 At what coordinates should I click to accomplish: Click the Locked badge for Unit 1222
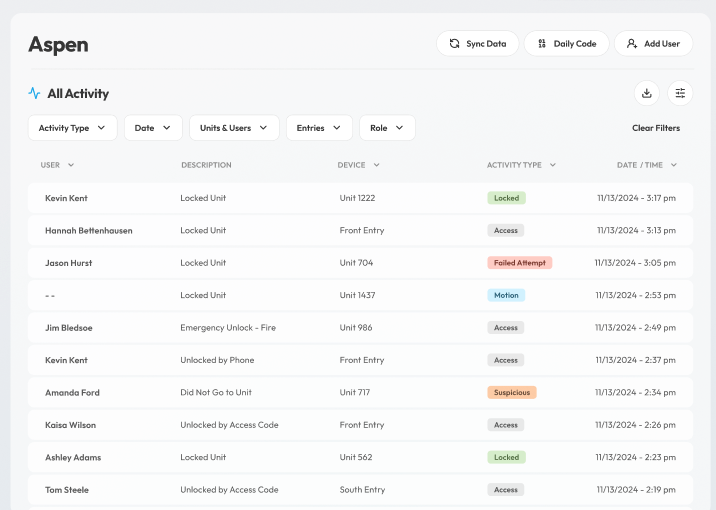[506, 198]
